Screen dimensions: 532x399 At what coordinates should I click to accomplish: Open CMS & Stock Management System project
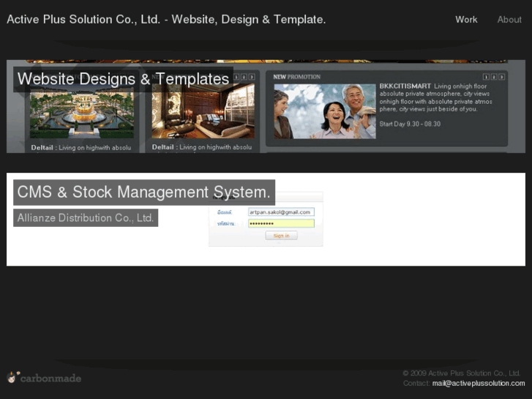[x=144, y=193]
